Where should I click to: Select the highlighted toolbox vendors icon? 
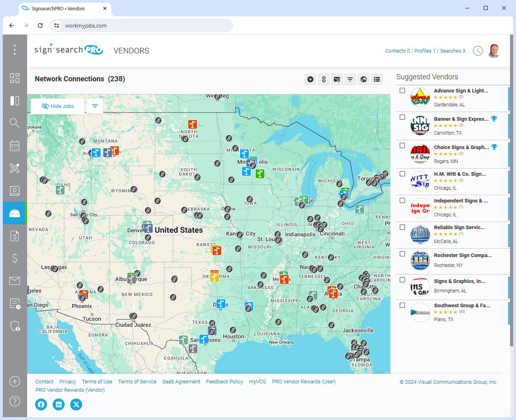15,213
